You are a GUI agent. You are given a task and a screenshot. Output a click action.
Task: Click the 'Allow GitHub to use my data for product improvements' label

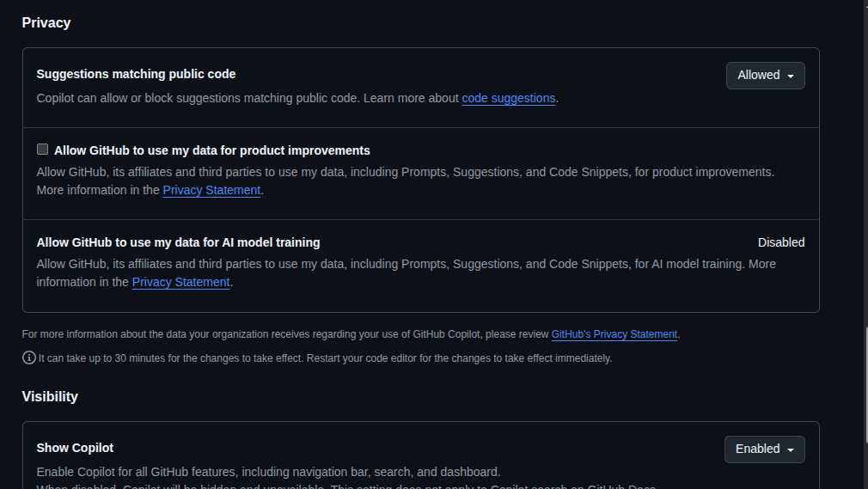[211, 150]
